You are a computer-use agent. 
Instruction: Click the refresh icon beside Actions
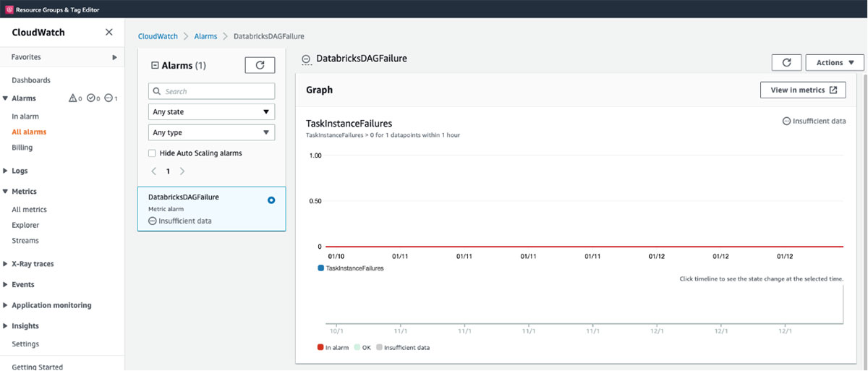[786, 63]
